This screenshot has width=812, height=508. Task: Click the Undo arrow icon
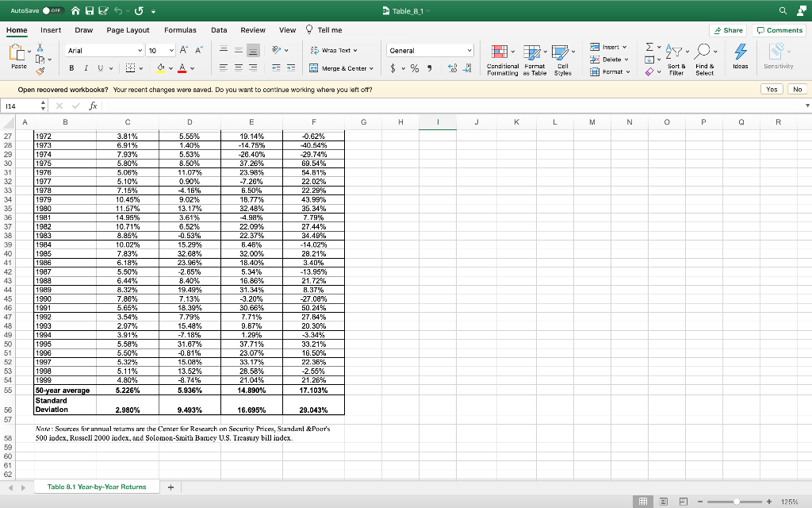[119, 11]
